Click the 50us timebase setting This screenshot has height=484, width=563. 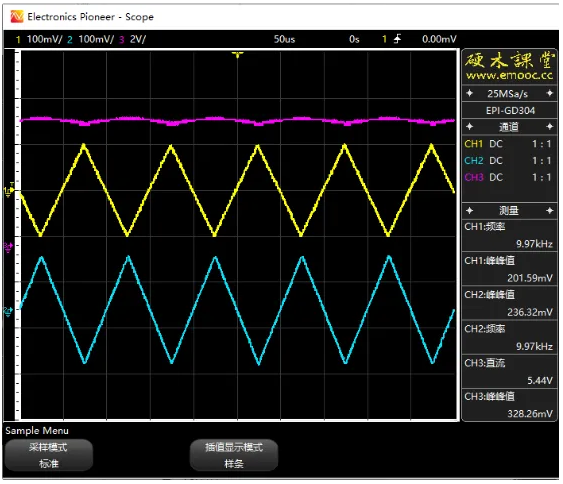pyautogui.click(x=284, y=39)
